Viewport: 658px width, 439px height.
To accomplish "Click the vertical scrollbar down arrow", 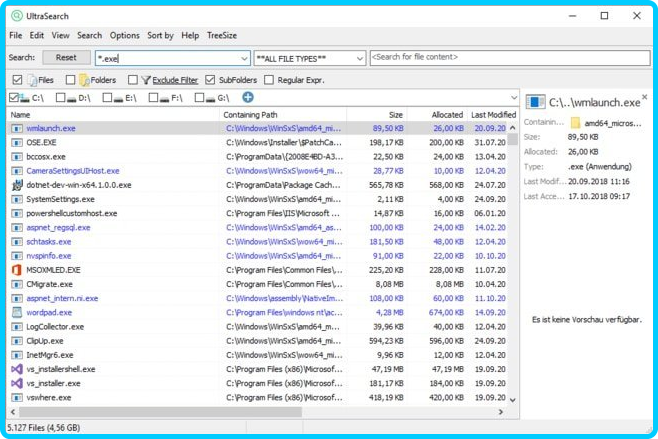I will 512,400.
